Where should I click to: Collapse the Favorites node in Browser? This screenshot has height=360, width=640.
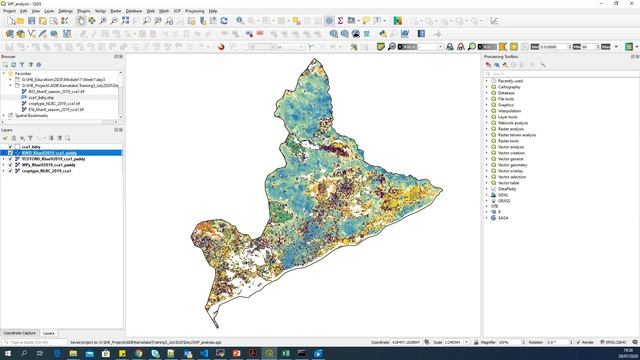[x=4, y=73]
